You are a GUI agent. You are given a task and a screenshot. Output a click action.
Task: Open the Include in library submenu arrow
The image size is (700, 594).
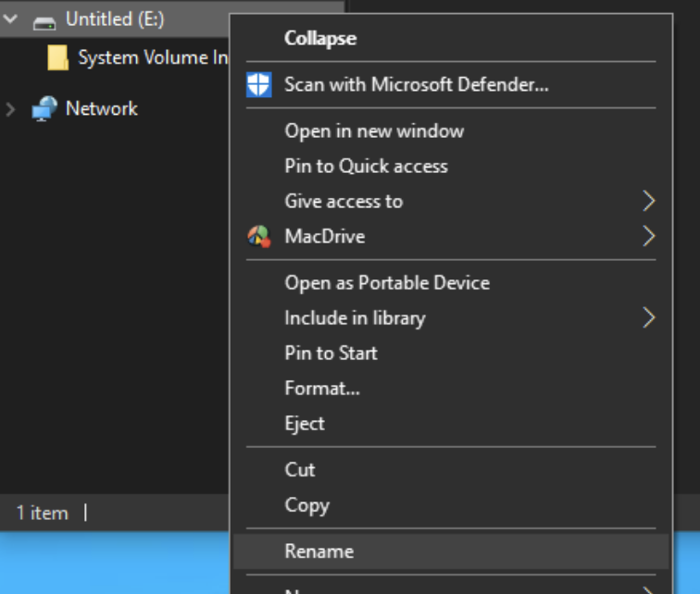649,318
